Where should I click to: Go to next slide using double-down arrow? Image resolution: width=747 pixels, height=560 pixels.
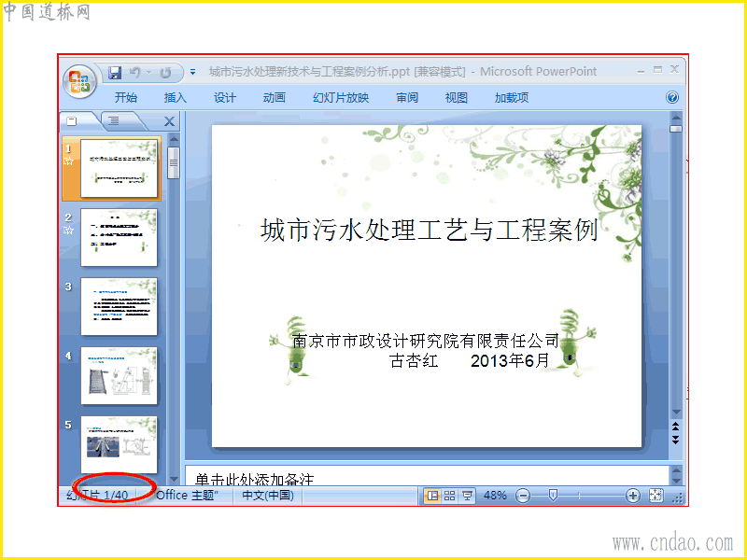(x=675, y=440)
